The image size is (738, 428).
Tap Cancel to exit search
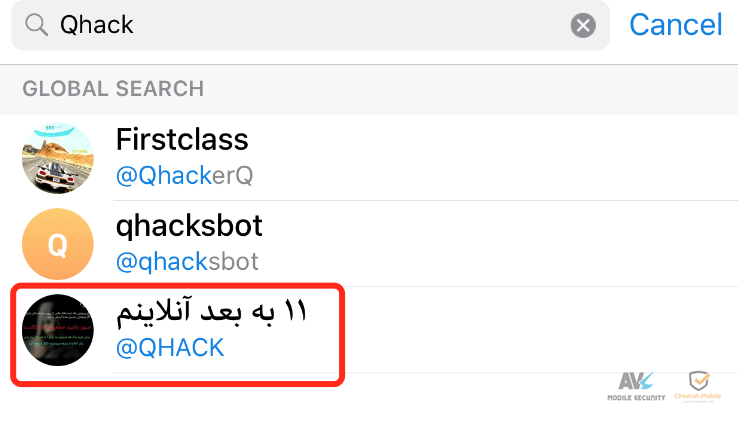(675, 24)
